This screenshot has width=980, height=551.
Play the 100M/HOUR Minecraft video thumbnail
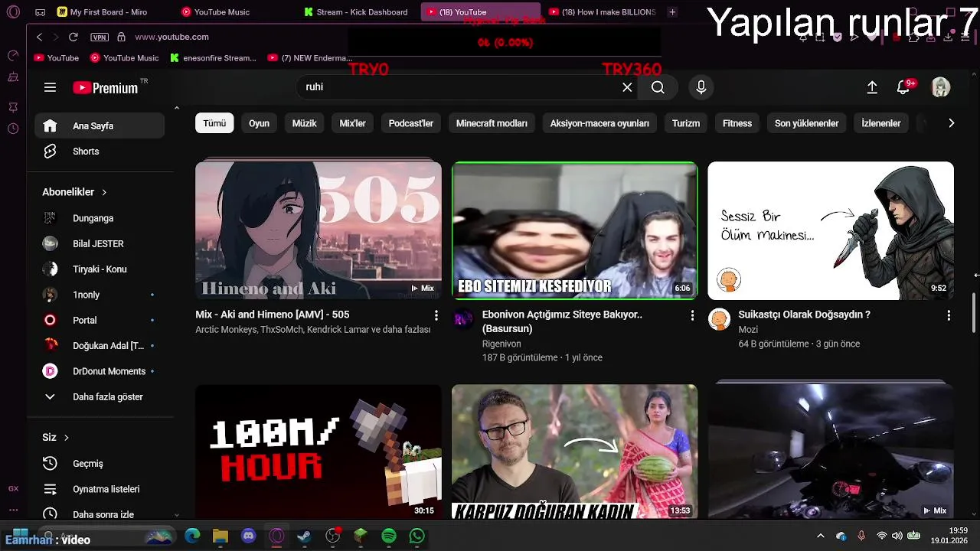tap(318, 452)
